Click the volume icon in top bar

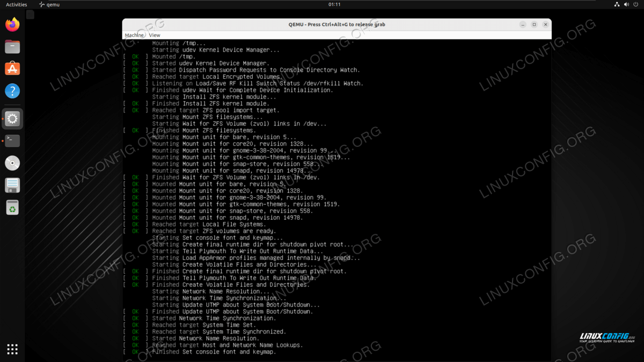coord(626,4)
